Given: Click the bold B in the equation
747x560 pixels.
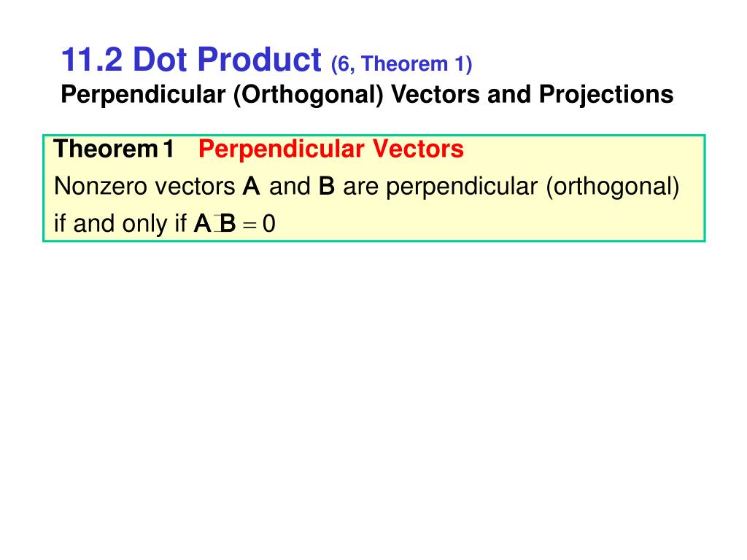Looking at the screenshot, I should coord(228,224).
